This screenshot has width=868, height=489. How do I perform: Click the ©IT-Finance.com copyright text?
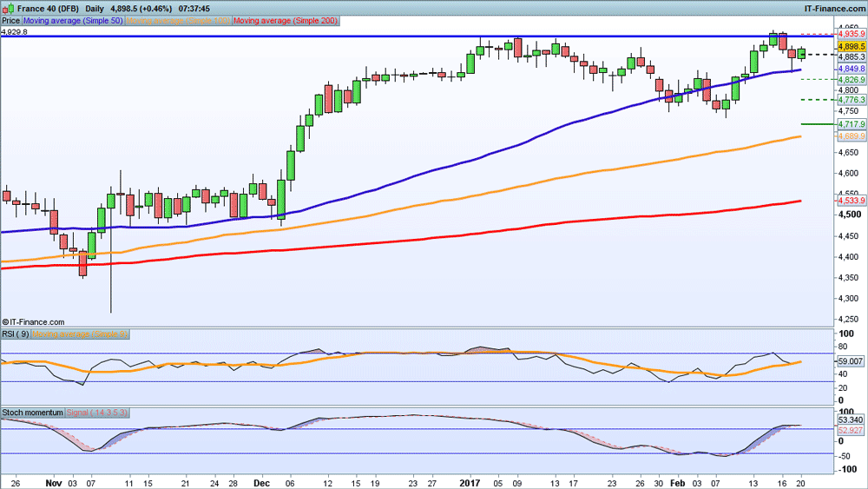point(33,321)
